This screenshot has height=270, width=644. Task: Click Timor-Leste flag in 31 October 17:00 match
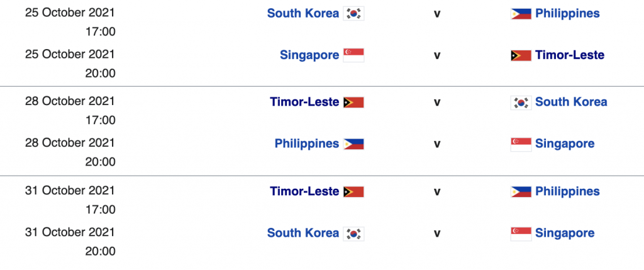tap(353, 192)
